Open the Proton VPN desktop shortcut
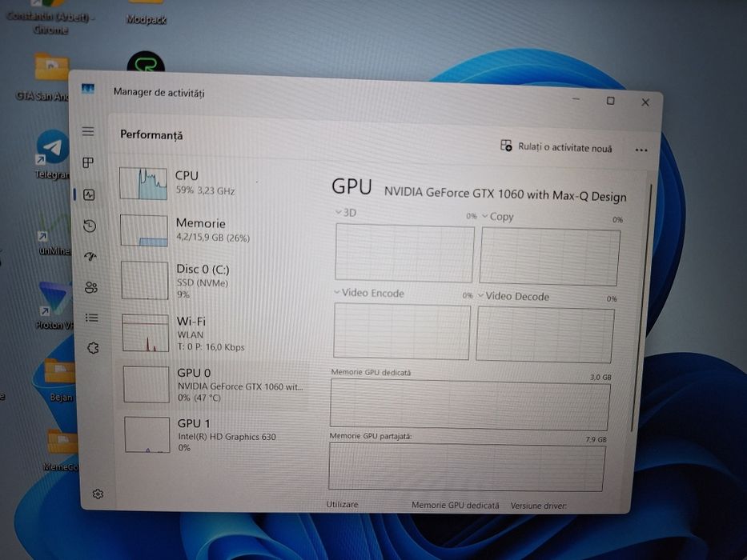 pyautogui.click(x=54, y=305)
